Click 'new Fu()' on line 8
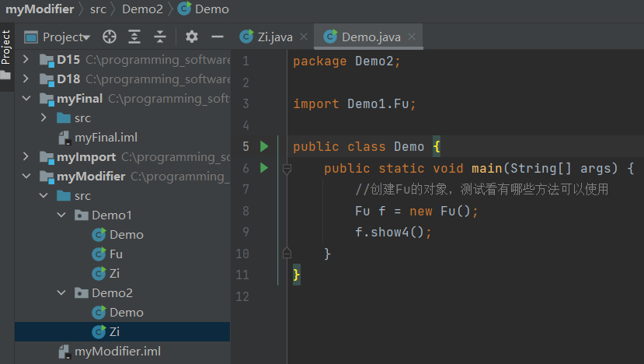Image resolution: width=644 pixels, height=364 pixels. click(x=440, y=211)
